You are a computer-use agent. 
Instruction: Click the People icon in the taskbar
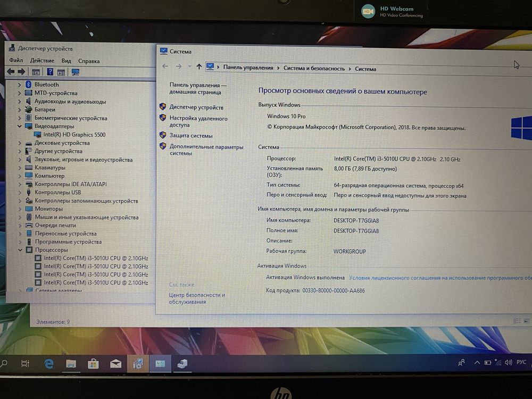(x=461, y=363)
